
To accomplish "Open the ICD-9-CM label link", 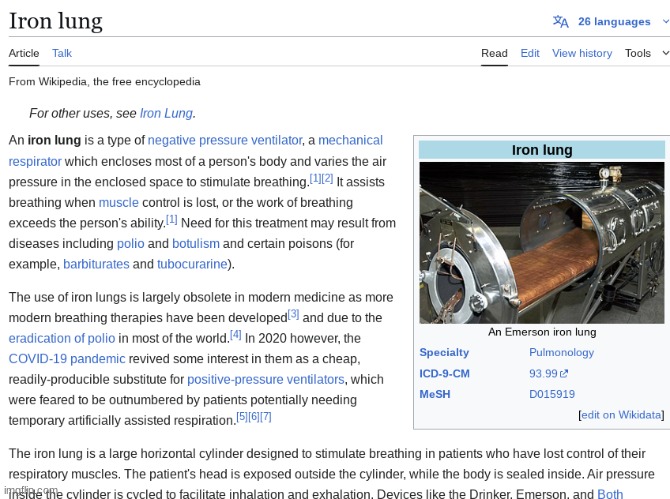I will point(444,373).
